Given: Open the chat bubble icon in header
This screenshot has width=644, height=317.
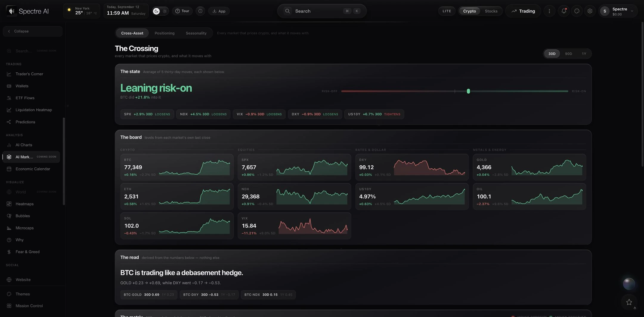Looking at the screenshot, I should click(577, 11).
